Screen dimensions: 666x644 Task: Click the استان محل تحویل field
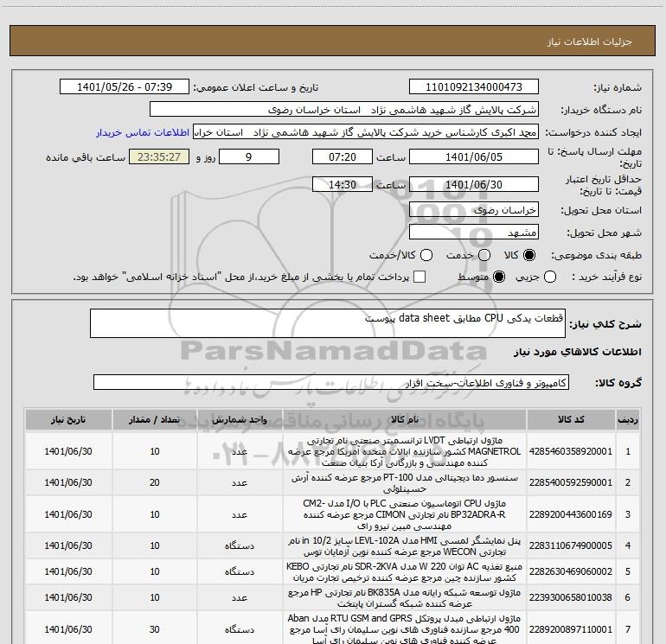[473, 210]
